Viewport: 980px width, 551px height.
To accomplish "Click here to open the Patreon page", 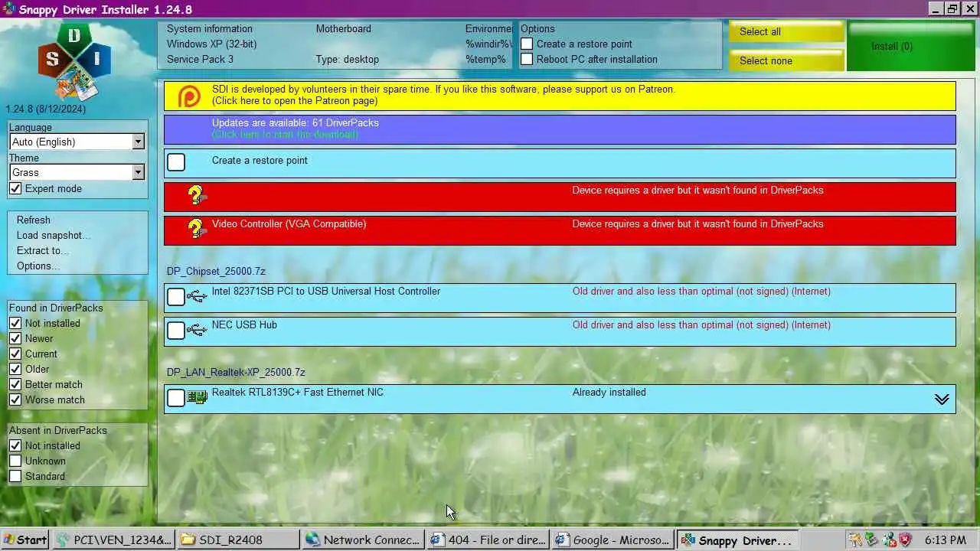I will click(295, 101).
